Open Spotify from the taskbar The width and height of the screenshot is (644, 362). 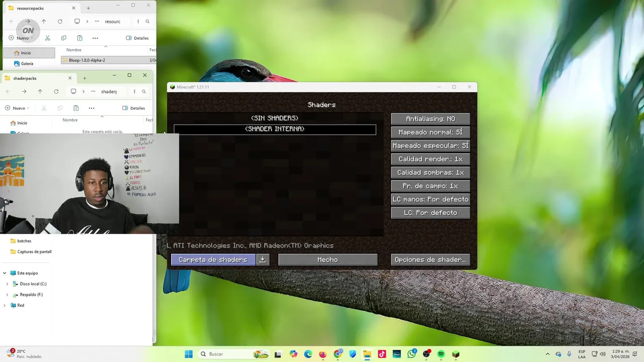[x=441, y=354]
